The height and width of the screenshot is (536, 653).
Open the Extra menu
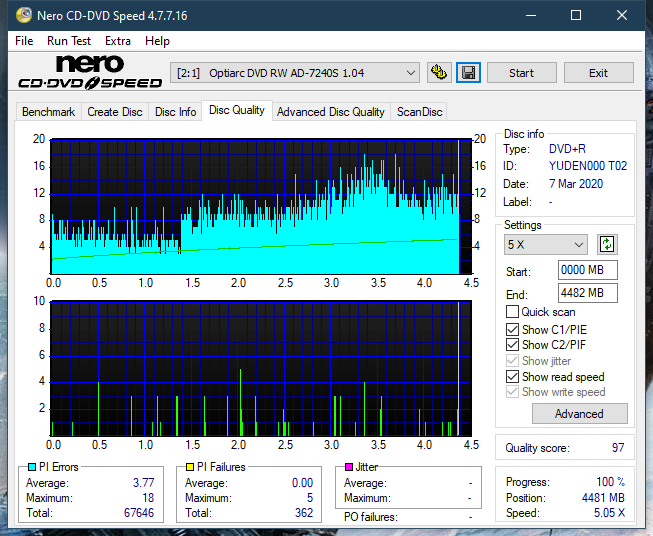[x=118, y=41]
